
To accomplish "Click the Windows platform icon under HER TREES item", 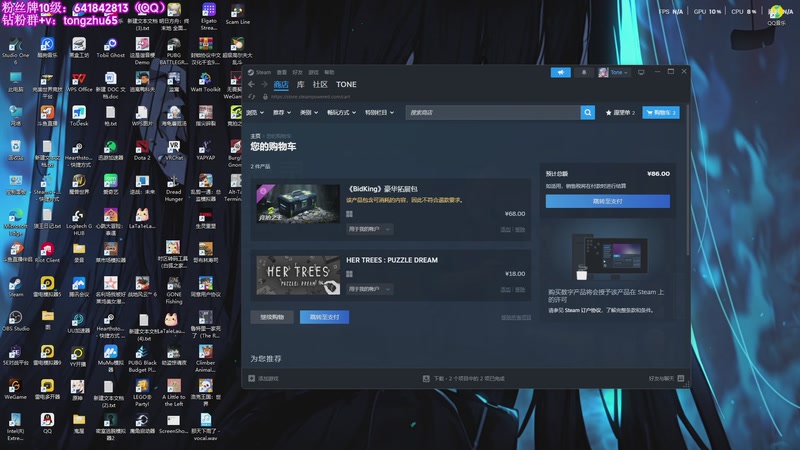I will 349,274.
